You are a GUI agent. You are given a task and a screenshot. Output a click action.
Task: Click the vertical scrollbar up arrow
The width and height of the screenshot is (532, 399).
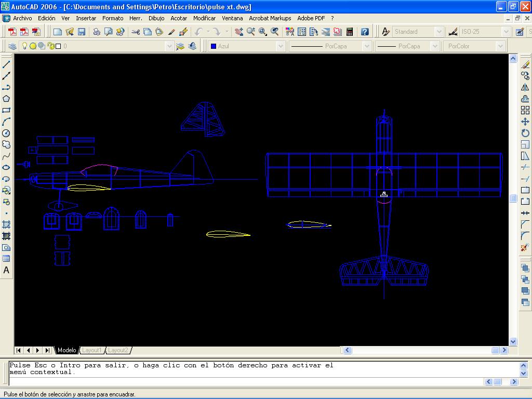pyautogui.click(x=513, y=59)
